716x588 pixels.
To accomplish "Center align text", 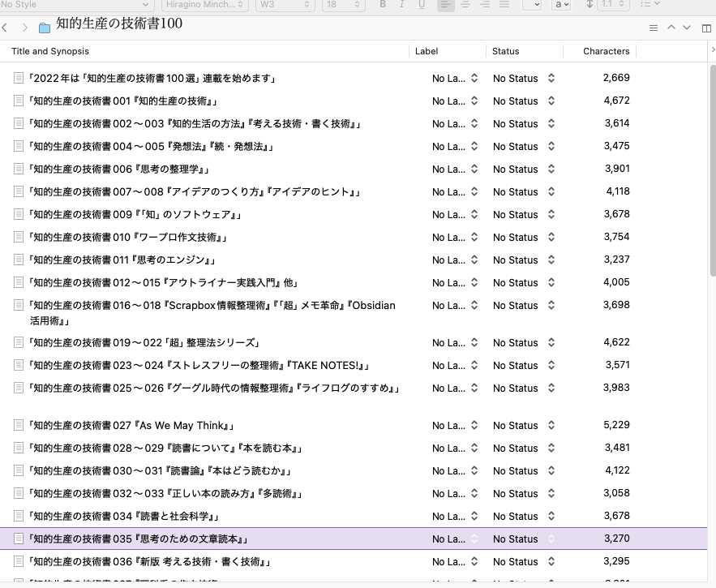I will (x=465, y=4).
